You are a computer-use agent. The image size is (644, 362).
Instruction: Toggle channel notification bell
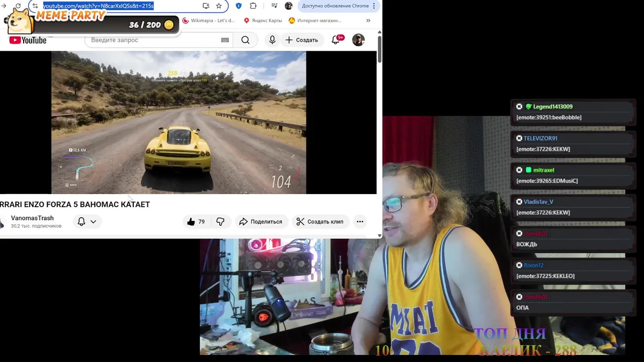tap(82, 222)
